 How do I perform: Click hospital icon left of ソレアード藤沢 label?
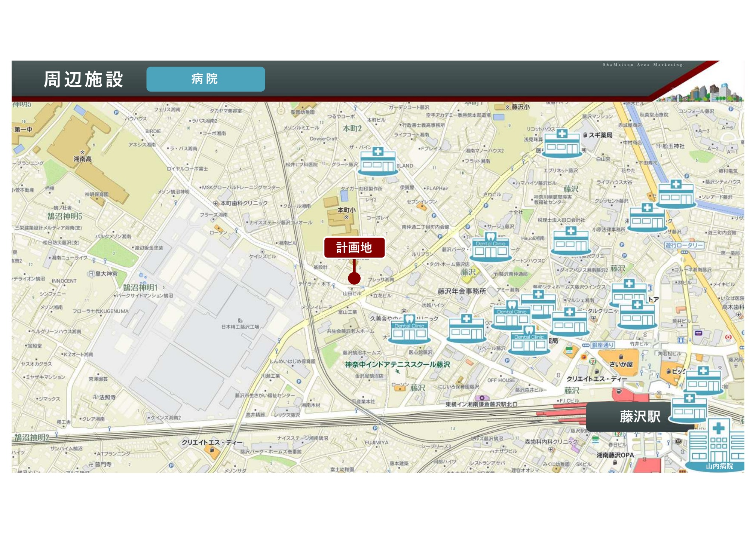tap(676, 194)
